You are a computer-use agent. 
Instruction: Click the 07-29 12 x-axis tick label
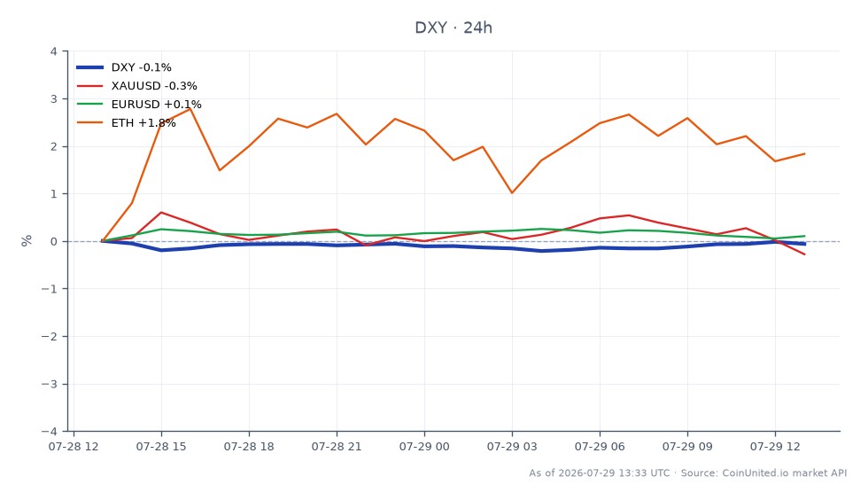point(775,447)
